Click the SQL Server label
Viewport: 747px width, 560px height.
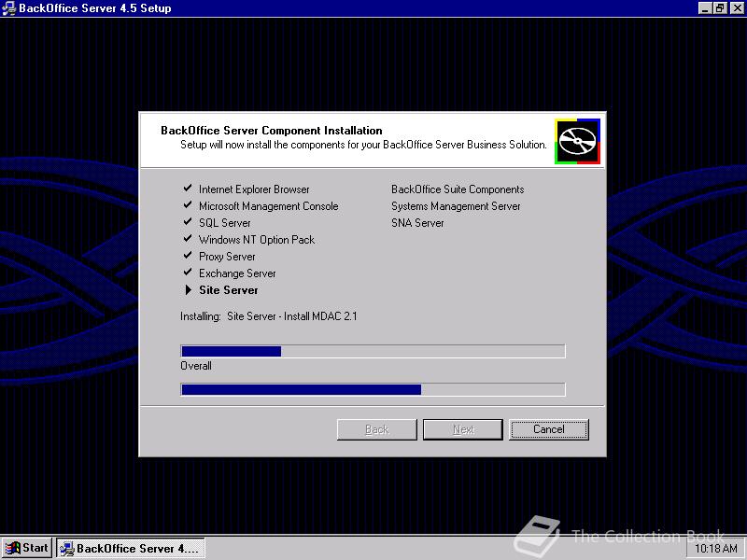pos(224,223)
